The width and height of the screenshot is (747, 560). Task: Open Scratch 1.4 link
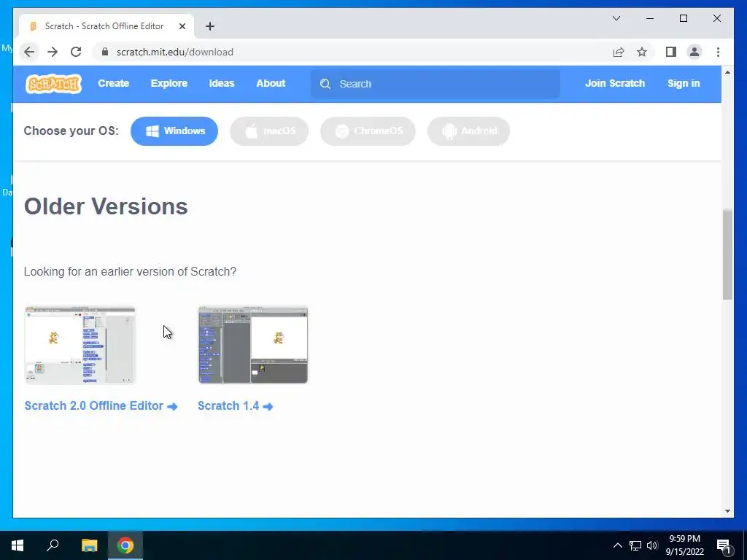(x=236, y=405)
